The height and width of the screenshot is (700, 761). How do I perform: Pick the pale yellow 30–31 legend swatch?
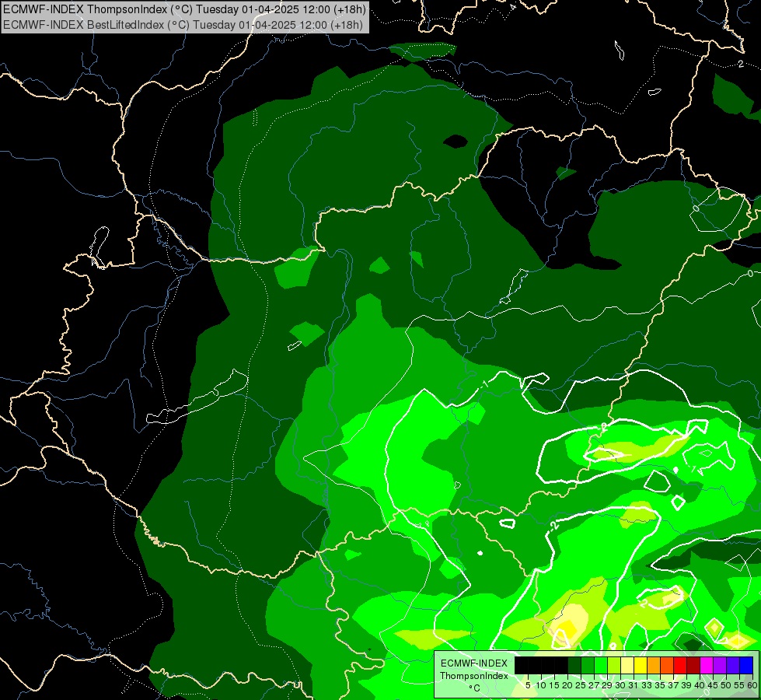[627, 666]
